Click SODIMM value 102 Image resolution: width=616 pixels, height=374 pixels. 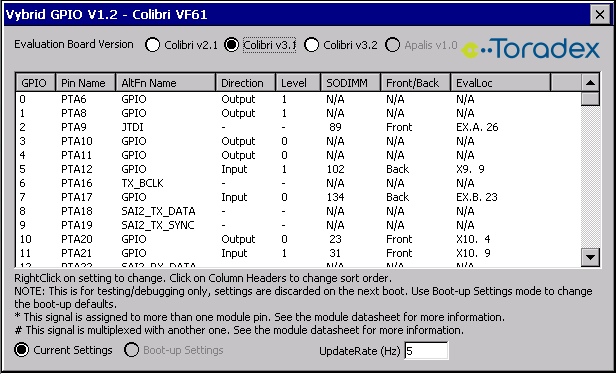(336, 169)
